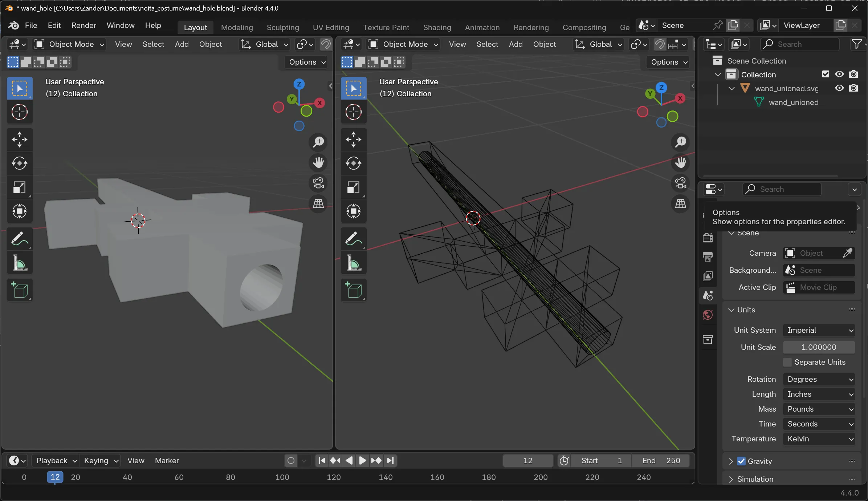The width and height of the screenshot is (868, 501).
Task: Click the Unit Scale value field
Action: pos(819,347)
